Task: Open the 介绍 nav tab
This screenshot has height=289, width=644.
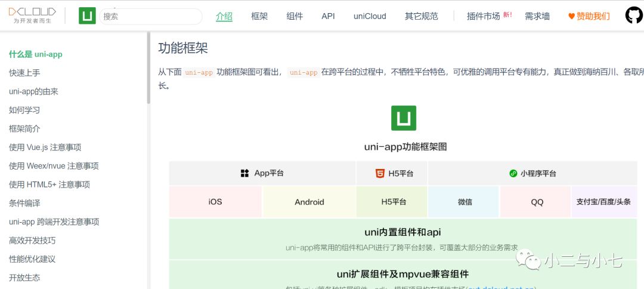Action: (x=224, y=17)
